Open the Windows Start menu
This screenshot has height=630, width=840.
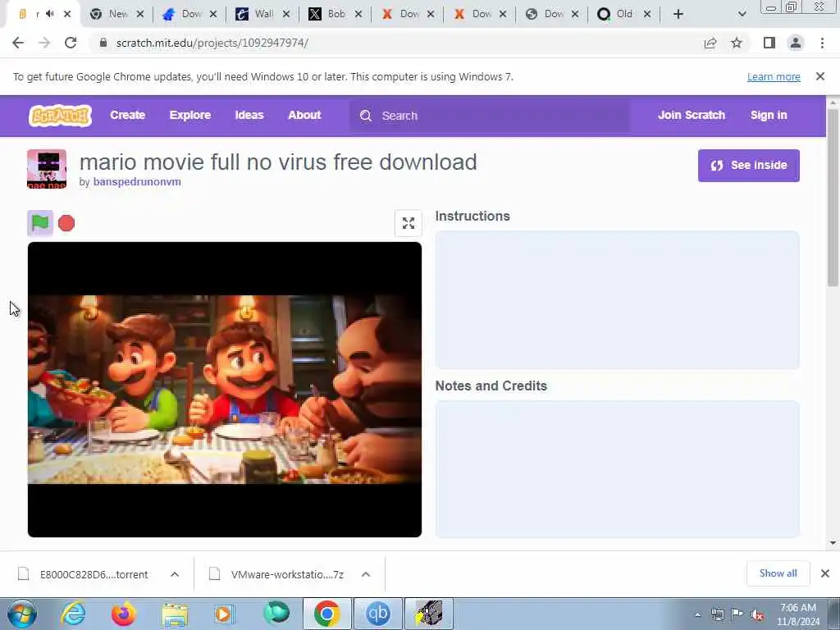[22, 614]
